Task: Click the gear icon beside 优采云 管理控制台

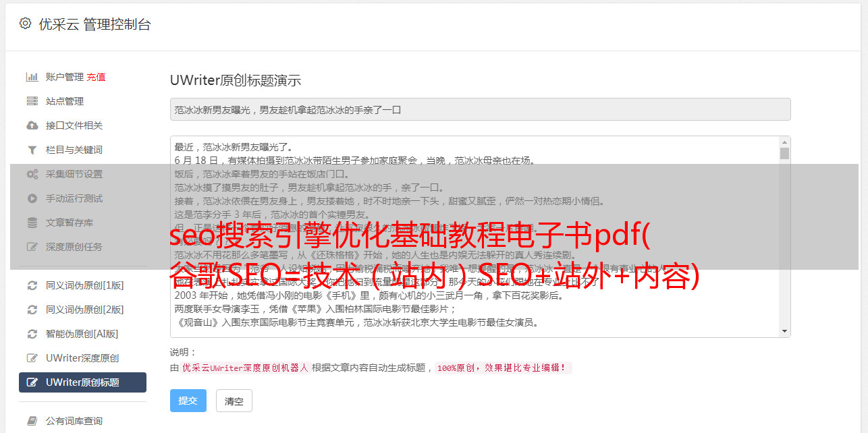Action: point(25,24)
